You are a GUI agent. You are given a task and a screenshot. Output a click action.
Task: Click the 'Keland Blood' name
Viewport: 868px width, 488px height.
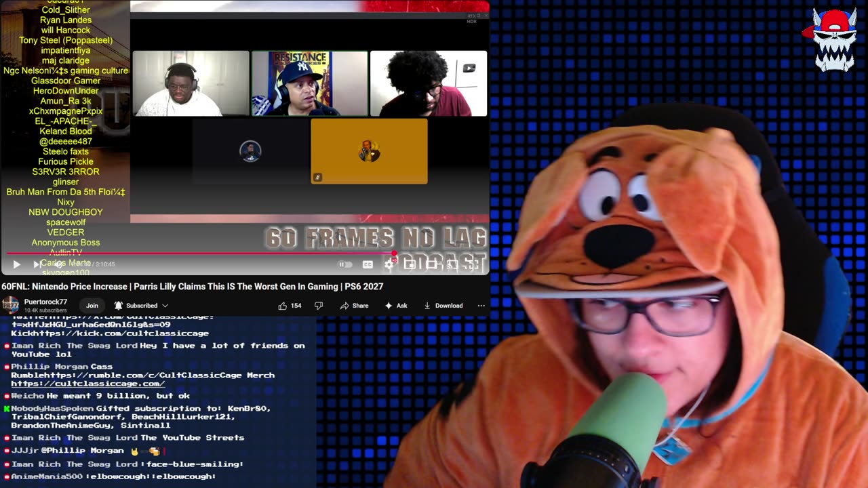66,131
